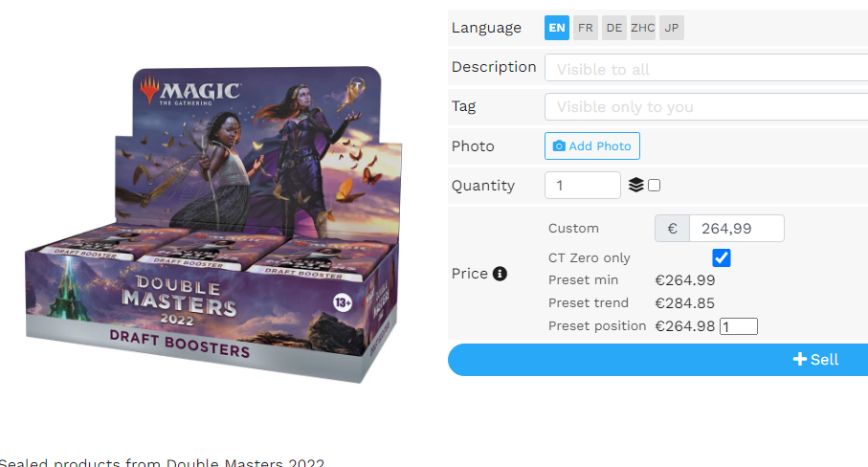Image resolution: width=868 pixels, height=467 pixels.
Task: Click the euro currency symbol box
Action: click(672, 229)
